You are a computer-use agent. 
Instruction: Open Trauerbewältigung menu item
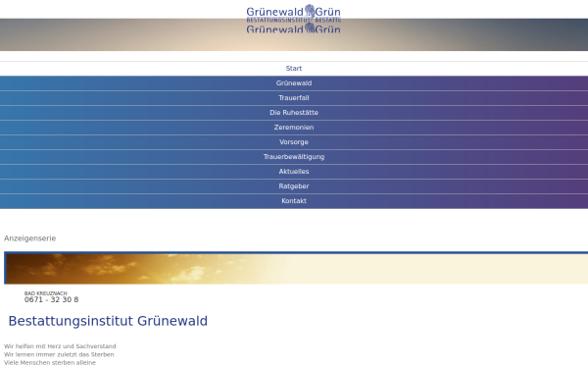[294, 157]
